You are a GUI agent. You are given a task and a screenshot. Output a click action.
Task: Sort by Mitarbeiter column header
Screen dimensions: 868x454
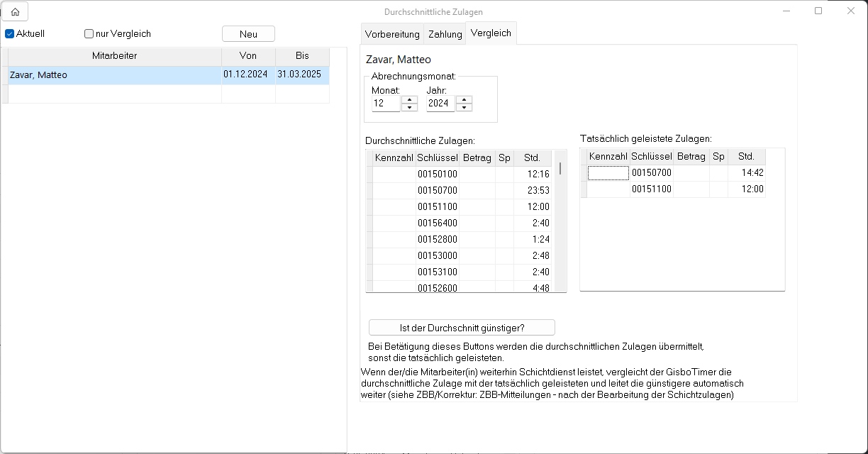[114, 56]
